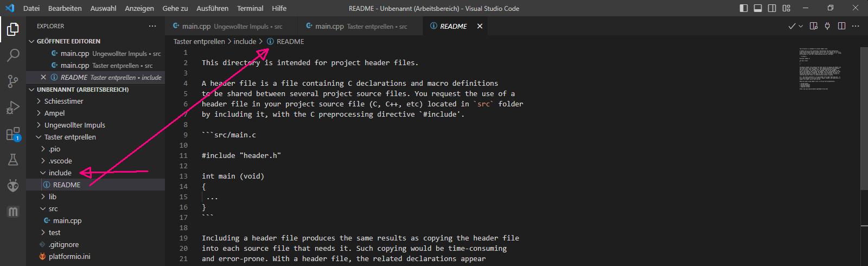Open the Testing flask icon view
The image size is (868, 266).
tap(13, 160)
